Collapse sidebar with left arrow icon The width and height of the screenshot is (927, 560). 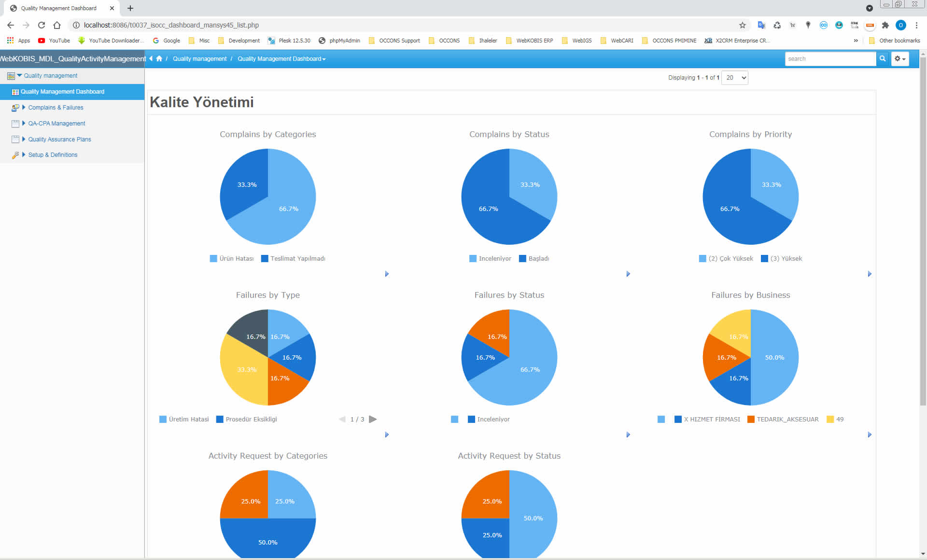[x=151, y=58]
